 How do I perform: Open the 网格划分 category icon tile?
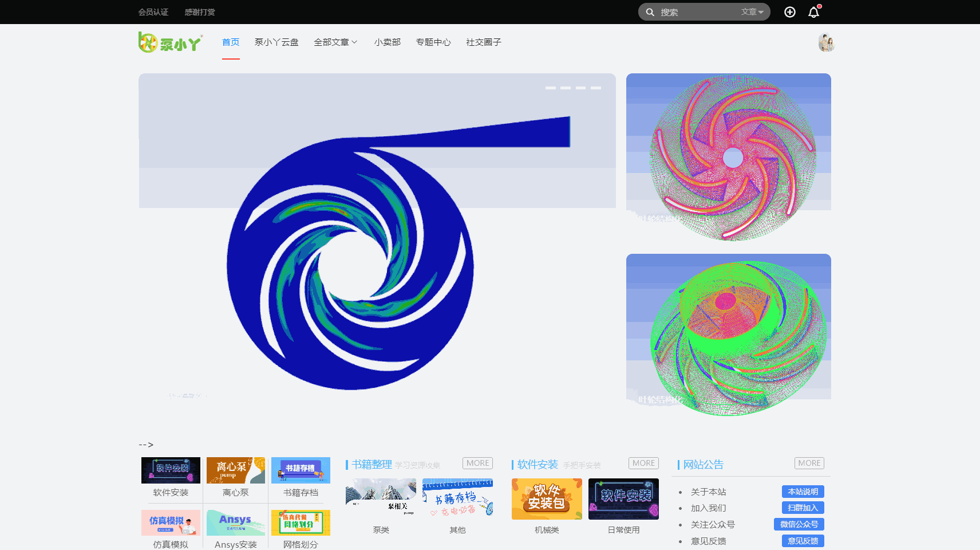(x=301, y=522)
